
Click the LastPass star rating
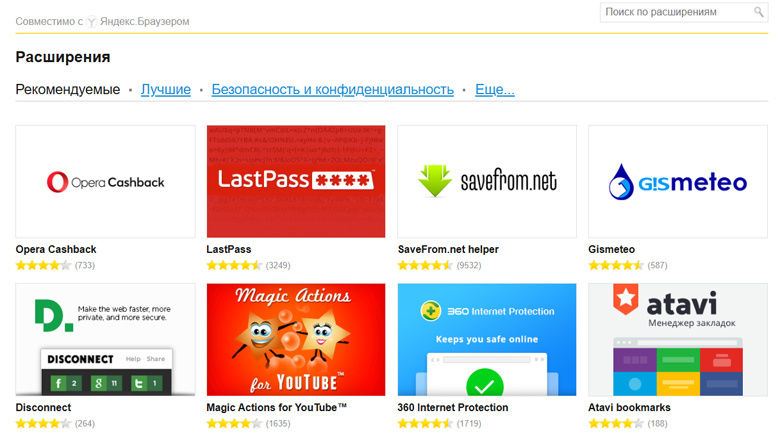pos(234,265)
